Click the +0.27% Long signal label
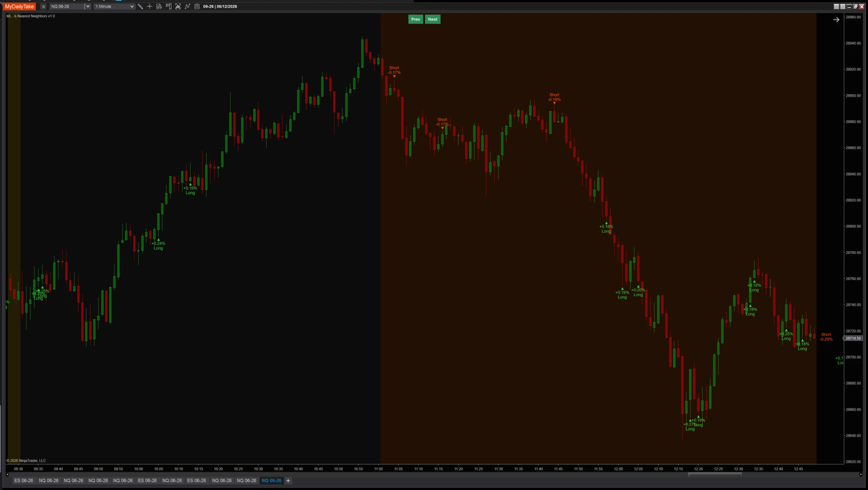The image size is (868, 490). click(x=690, y=427)
